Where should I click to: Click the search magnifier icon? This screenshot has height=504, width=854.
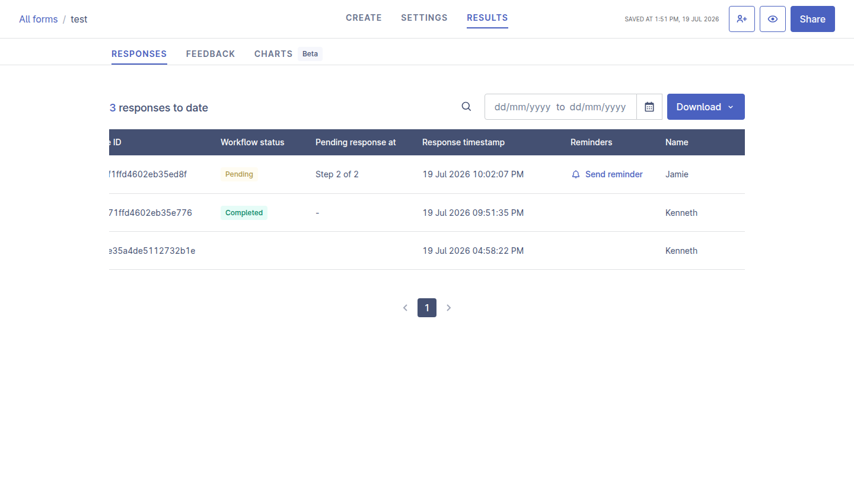(467, 107)
